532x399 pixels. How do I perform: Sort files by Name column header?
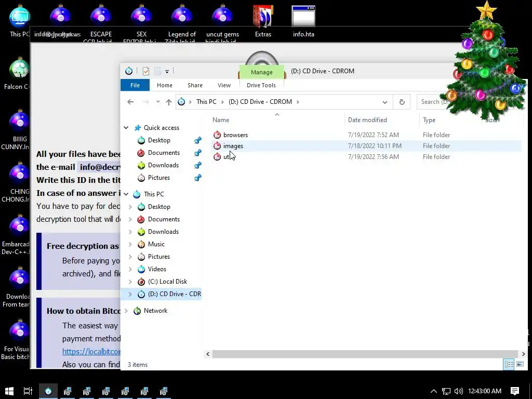point(221,120)
